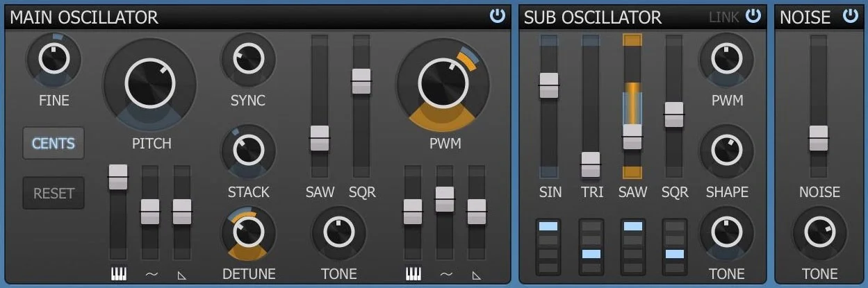Toggle the CENTS button

point(54,144)
